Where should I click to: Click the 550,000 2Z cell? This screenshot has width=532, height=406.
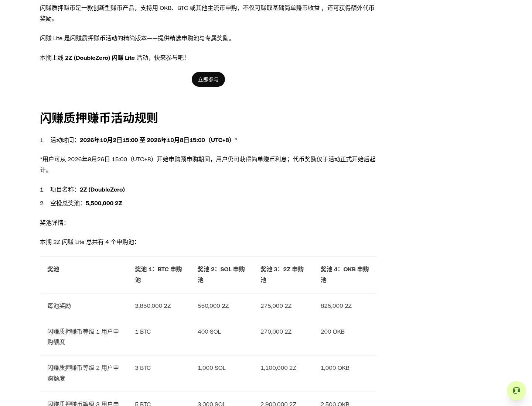[213, 306]
